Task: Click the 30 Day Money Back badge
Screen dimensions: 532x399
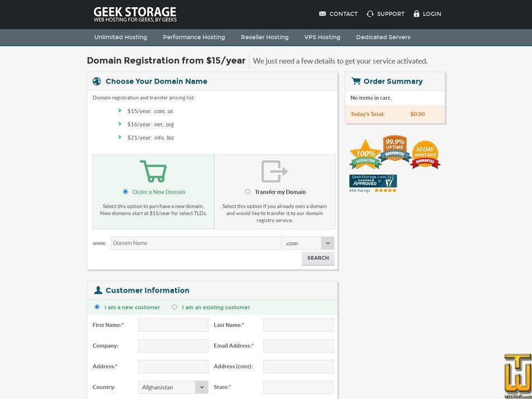Action: pos(425,154)
